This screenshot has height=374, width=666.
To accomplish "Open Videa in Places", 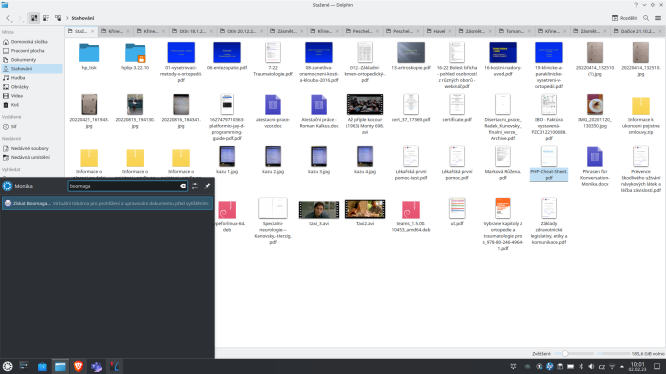I will coord(17,96).
